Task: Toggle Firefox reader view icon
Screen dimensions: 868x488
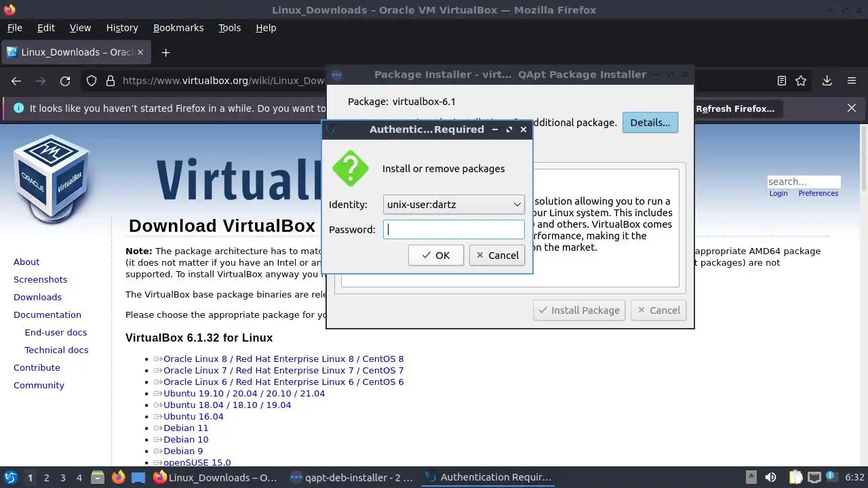Action: [x=781, y=81]
